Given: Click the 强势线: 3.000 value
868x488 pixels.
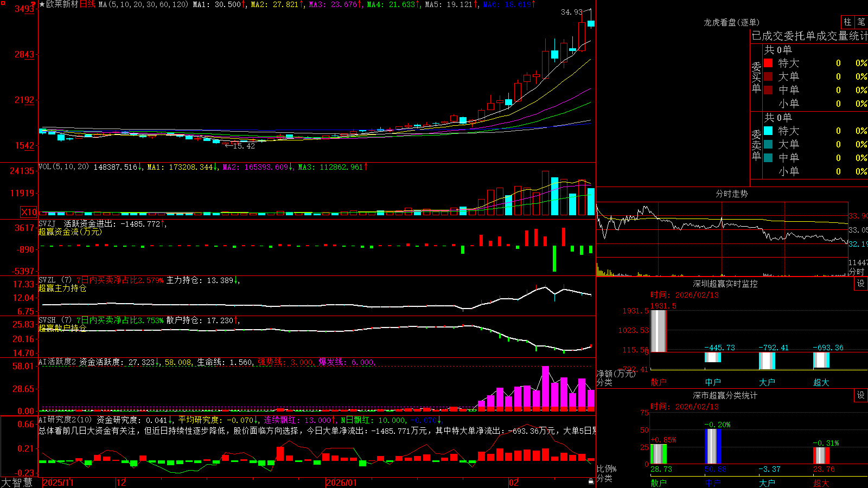Looking at the screenshot, I should coord(285,362).
